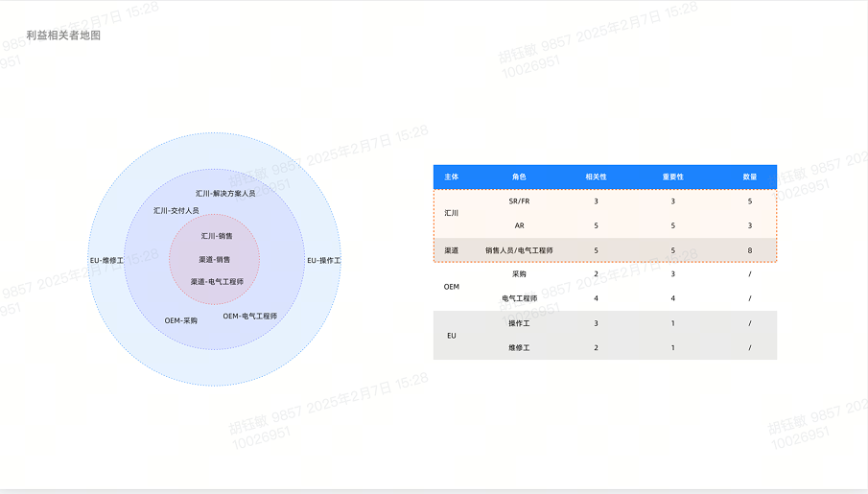Image resolution: width=868 pixels, height=494 pixels.
Task: Select the AR role cell
Action: tap(519, 225)
